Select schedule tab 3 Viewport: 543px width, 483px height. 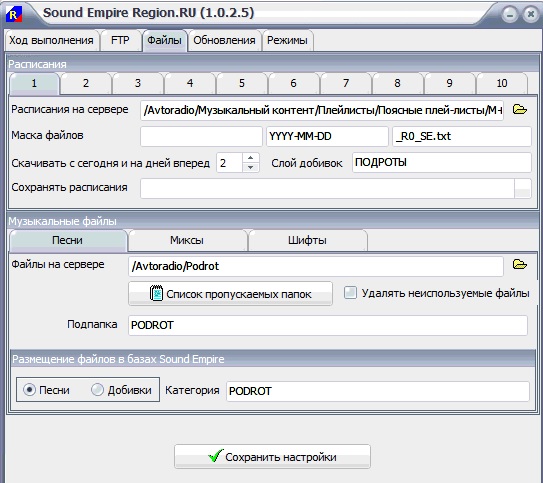pyautogui.click(x=138, y=83)
